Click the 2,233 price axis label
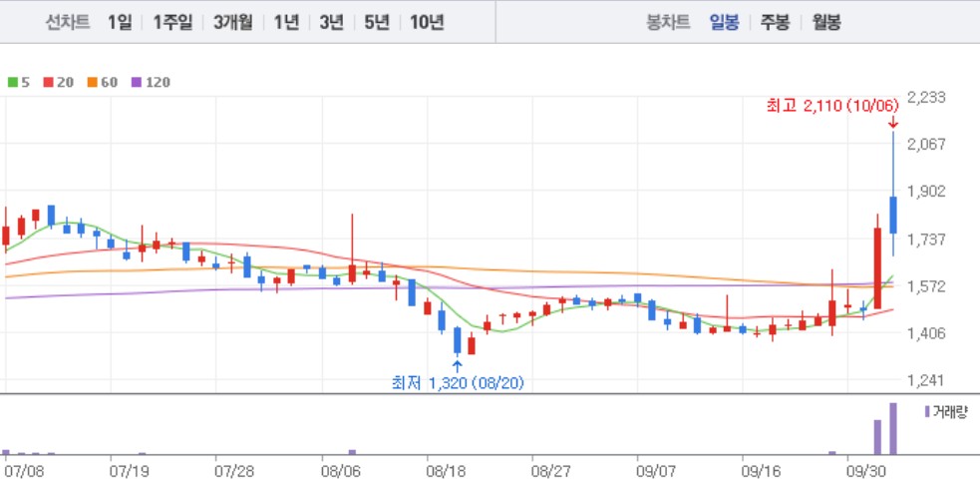 (x=925, y=97)
